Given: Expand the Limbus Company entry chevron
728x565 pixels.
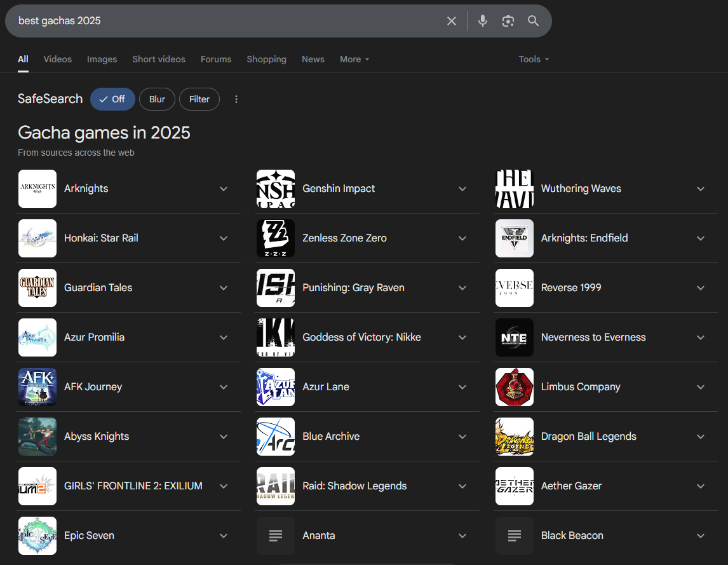Looking at the screenshot, I should pos(701,387).
